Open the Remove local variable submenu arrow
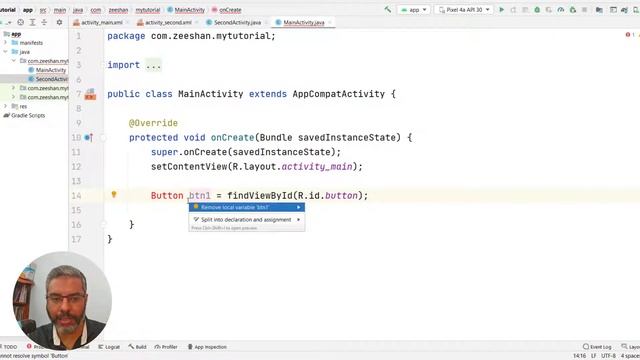640x360 pixels. (x=299, y=207)
